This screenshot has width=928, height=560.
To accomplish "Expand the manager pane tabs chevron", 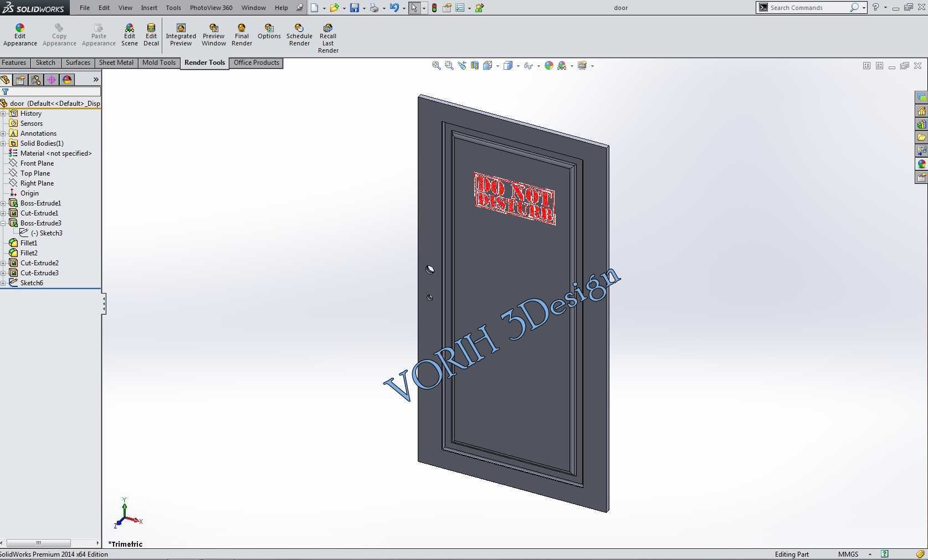I will [x=95, y=80].
